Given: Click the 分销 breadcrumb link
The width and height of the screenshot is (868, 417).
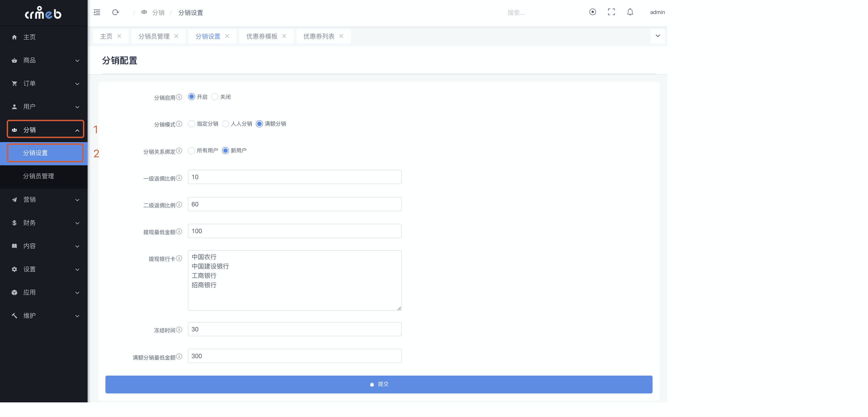Looking at the screenshot, I should [x=158, y=13].
